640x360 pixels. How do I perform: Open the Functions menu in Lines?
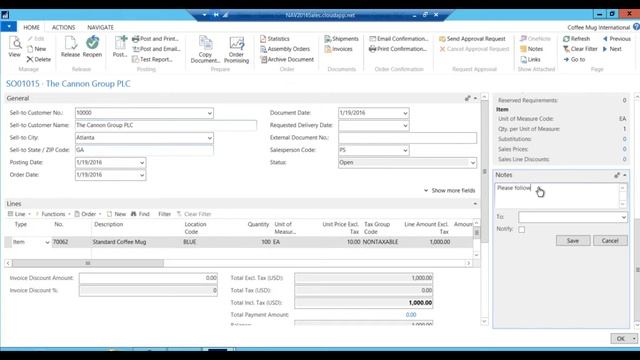click(53, 214)
